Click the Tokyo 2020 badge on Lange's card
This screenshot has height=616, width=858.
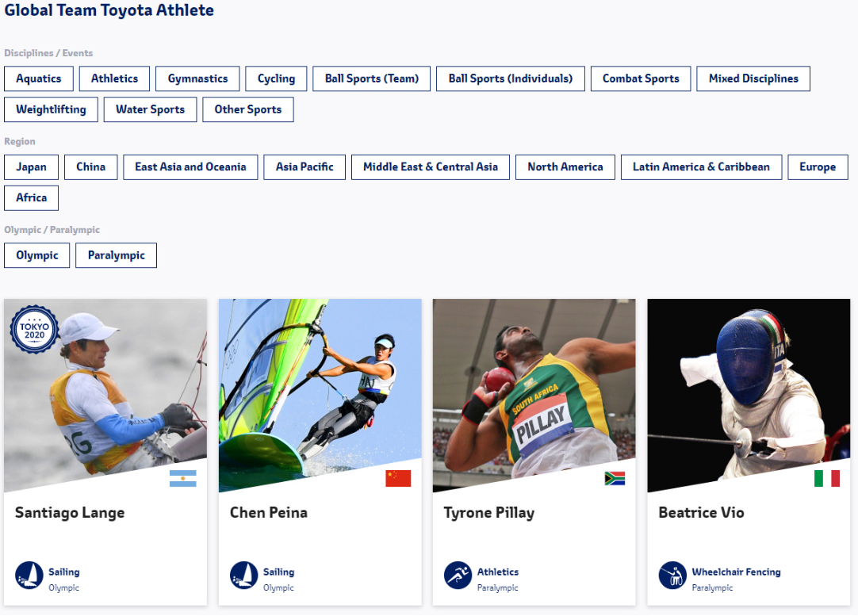34,329
